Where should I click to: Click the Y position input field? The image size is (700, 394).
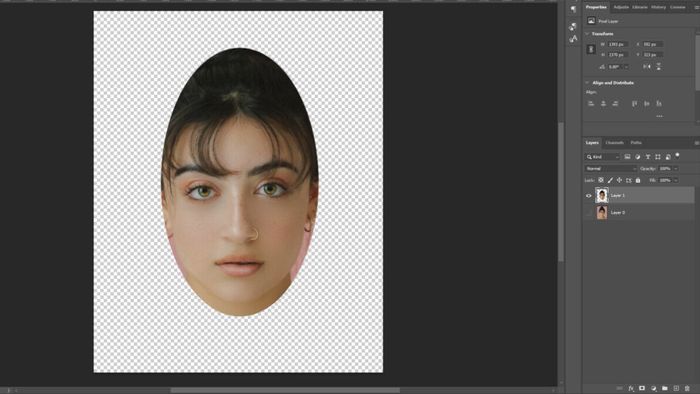[x=653, y=54]
